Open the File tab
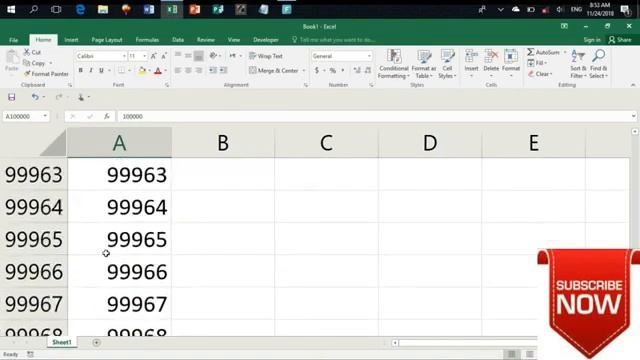 pos(13,40)
